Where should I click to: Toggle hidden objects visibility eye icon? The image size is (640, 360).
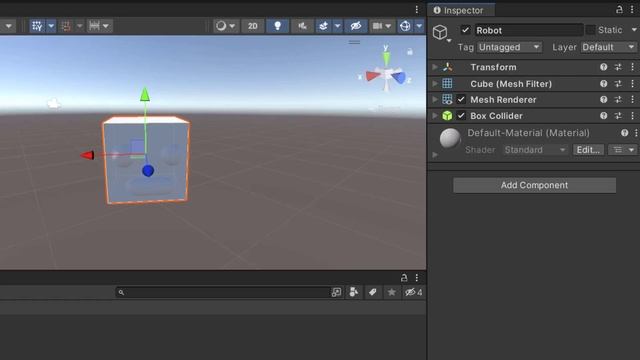pyautogui.click(x=356, y=26)
